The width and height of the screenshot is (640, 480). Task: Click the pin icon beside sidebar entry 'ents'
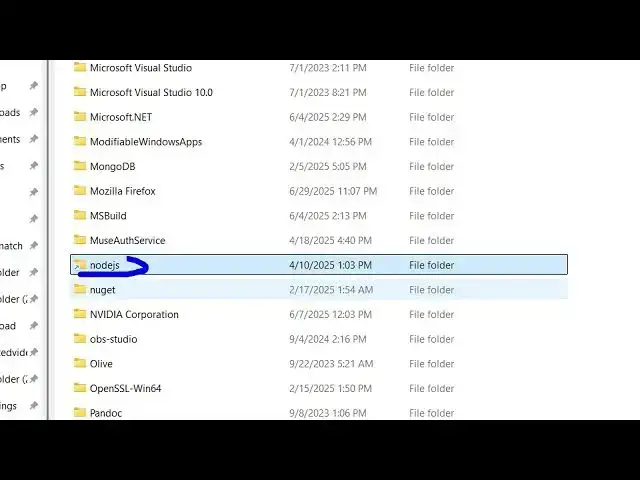click(34, 139)
